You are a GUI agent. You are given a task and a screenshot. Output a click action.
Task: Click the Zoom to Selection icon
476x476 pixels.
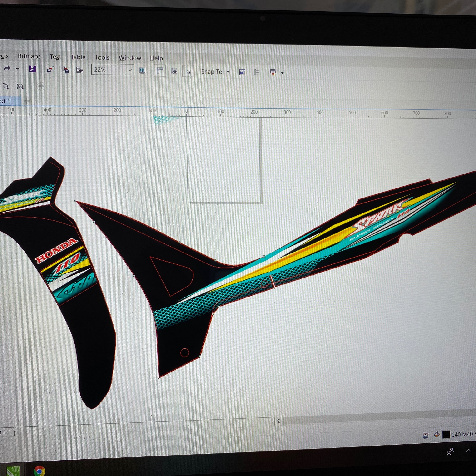click(6, 86)
